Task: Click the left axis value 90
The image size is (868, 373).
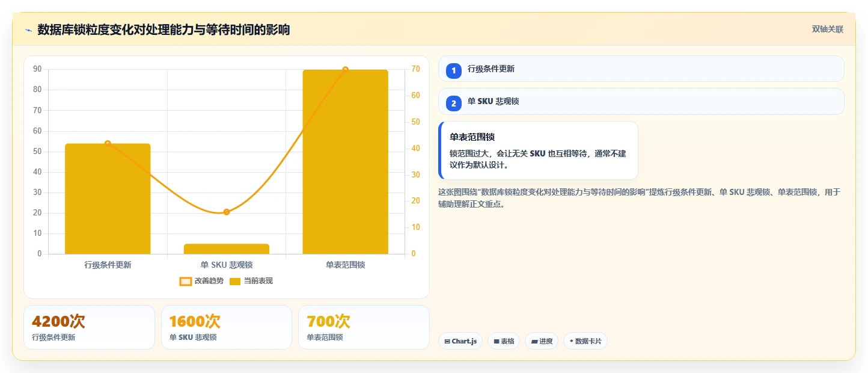Action: click(x=37, y=69)
